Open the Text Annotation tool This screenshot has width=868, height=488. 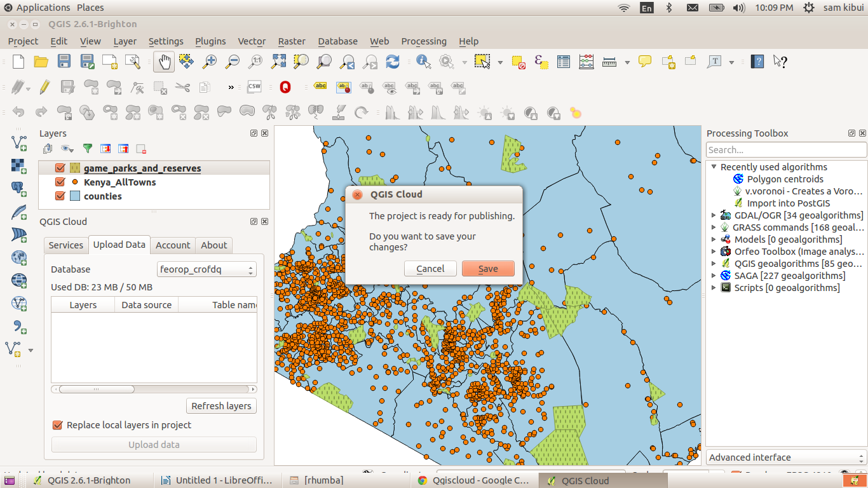click(x=715, y=62)
